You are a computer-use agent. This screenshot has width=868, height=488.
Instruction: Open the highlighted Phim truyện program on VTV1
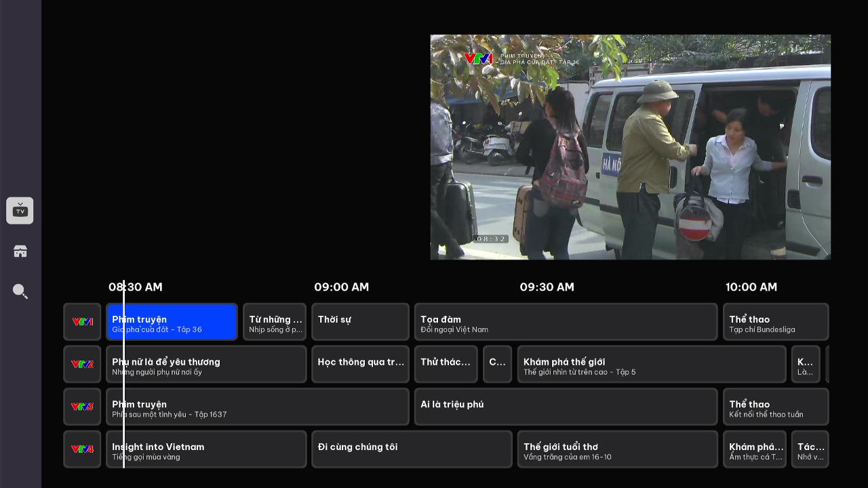pyautogui.click(x=171, y=321)
